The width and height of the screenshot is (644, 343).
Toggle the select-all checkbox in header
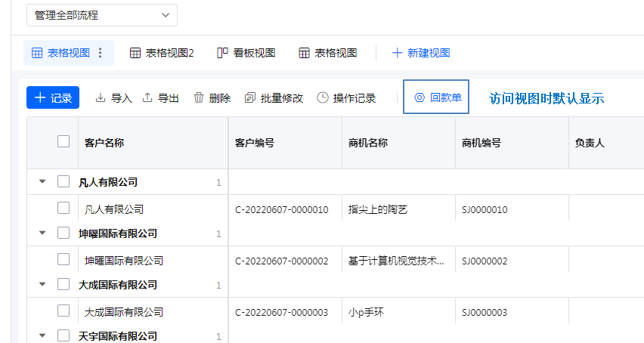coord(63,141)
